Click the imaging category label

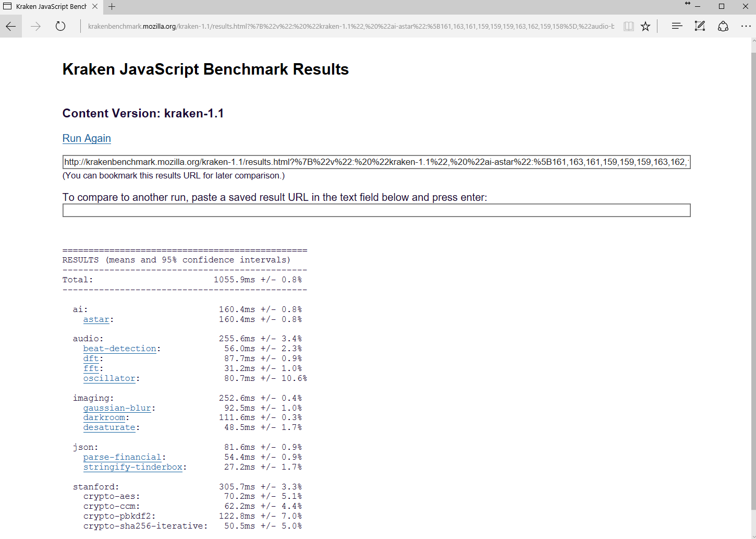click(93, 398)
